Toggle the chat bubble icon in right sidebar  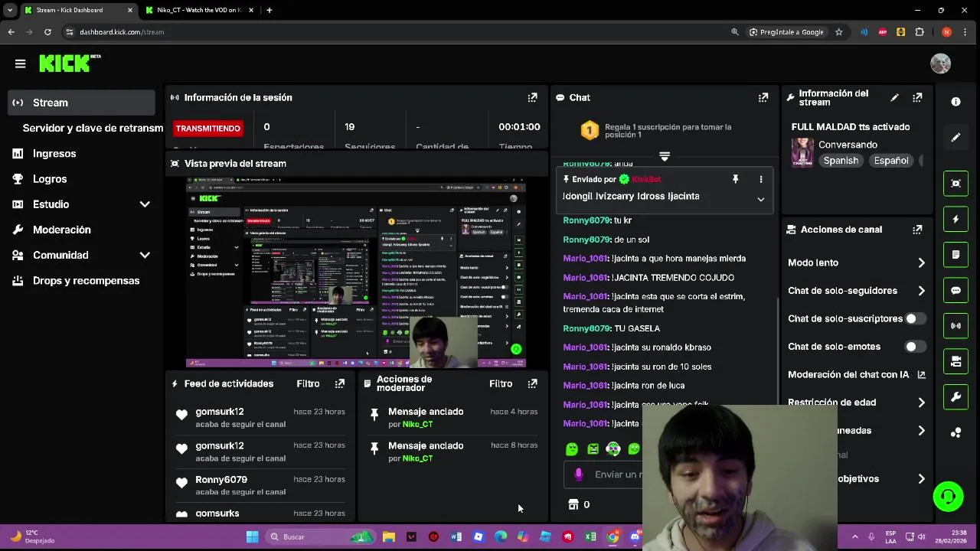coord(955,291)
